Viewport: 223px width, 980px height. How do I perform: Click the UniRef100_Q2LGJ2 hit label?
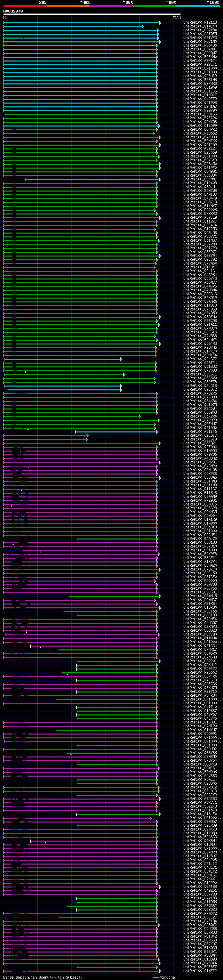[200, 390]
